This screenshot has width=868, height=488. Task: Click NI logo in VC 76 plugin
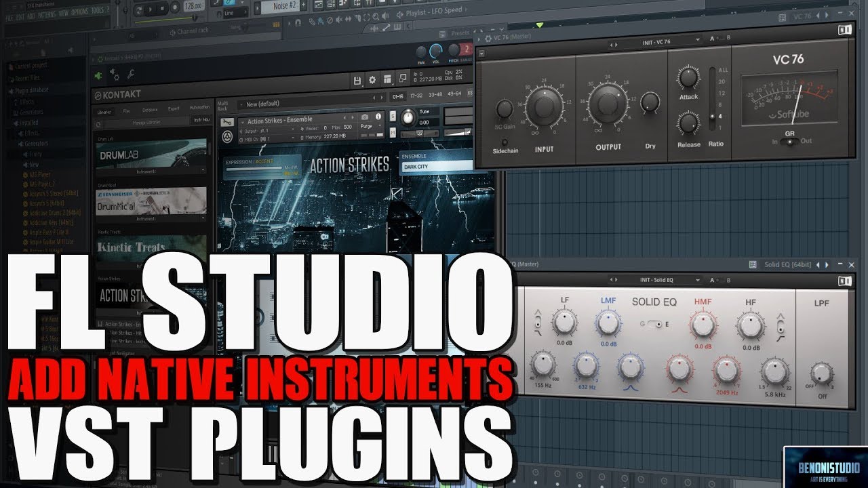point(844,30)
